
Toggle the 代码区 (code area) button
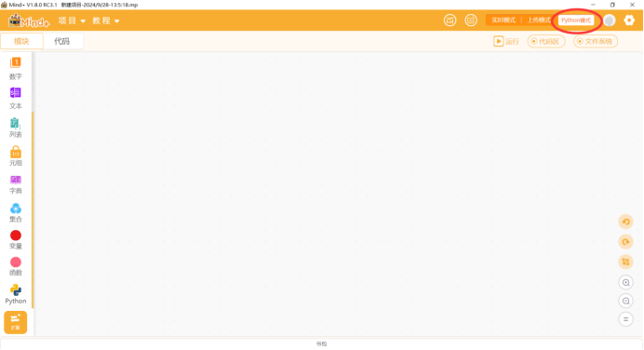546,42
